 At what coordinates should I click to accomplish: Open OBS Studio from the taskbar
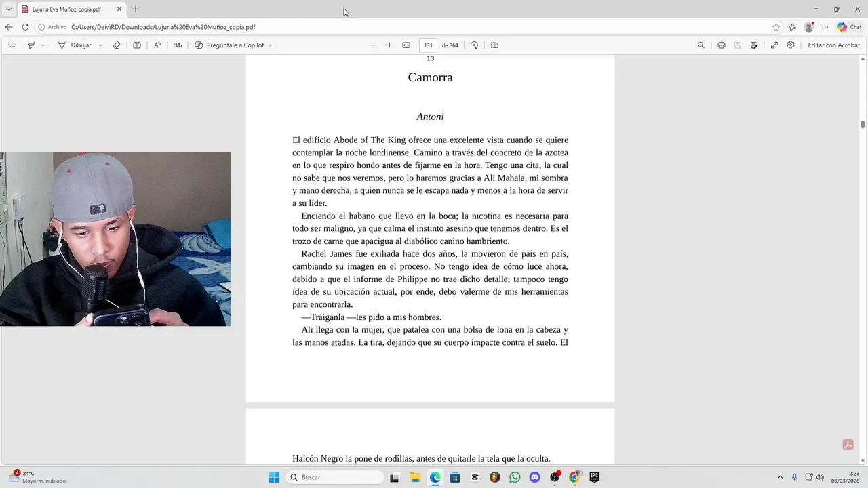pyautogui.click(x=555, y=477)
